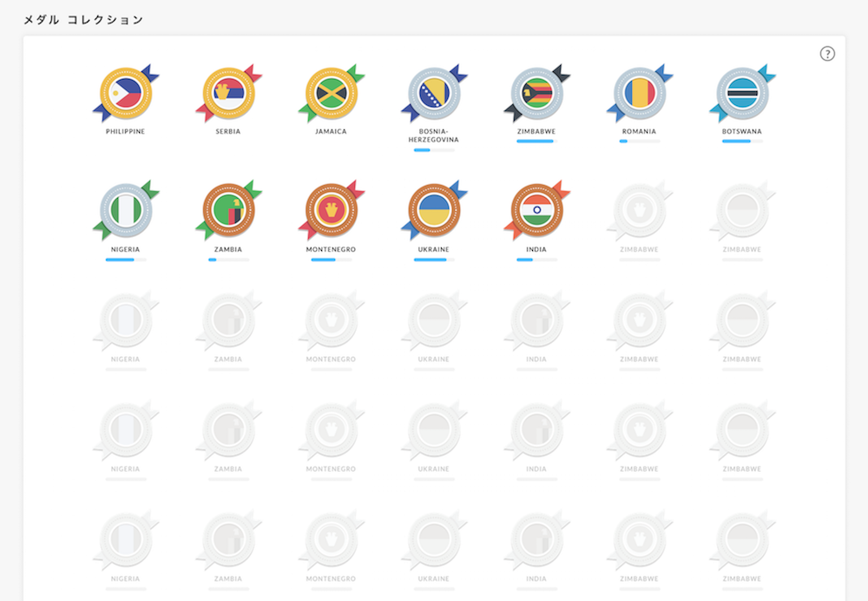The image size is (868, 601).
Task: Open the colored Ukraine medal
Action: click(435, 210)
